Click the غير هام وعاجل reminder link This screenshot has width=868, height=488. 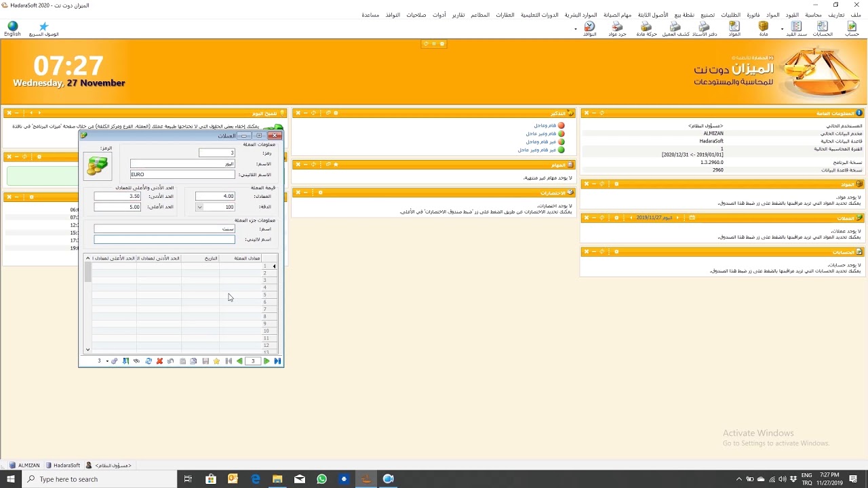click(541, 142)
